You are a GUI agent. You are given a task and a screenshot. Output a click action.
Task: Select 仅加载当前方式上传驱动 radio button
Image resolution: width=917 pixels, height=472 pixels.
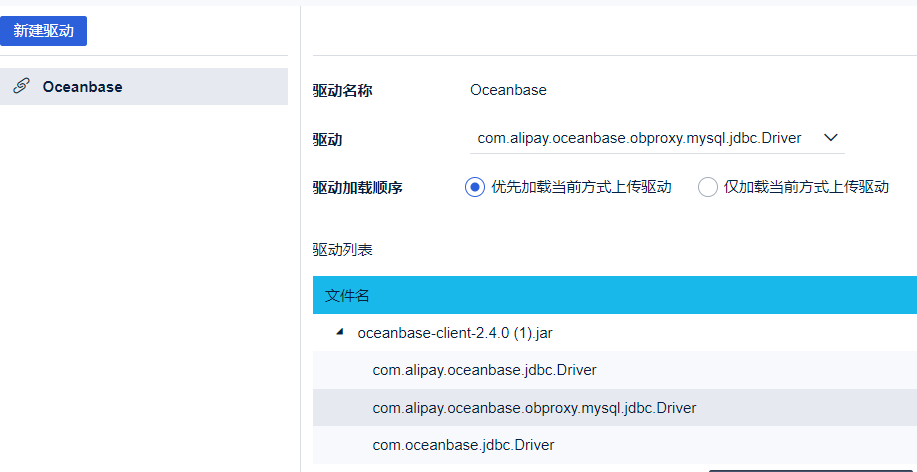pyautogui.click(x=708, y=187)
